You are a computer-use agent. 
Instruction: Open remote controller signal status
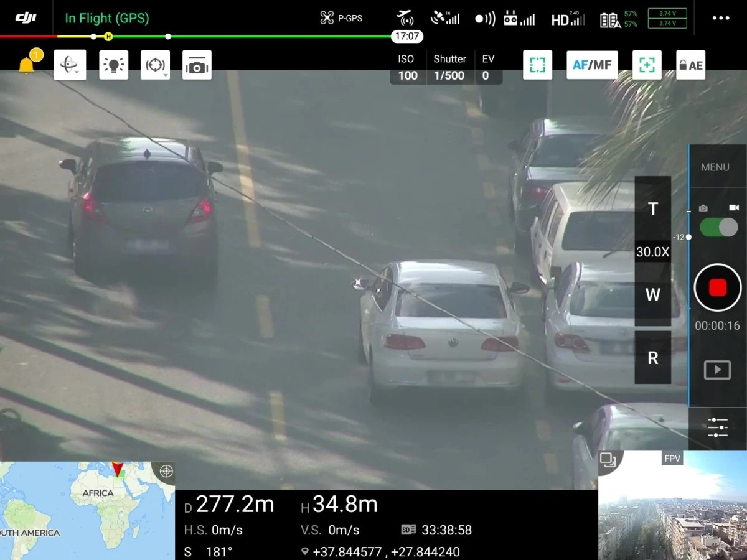point(519,18)
